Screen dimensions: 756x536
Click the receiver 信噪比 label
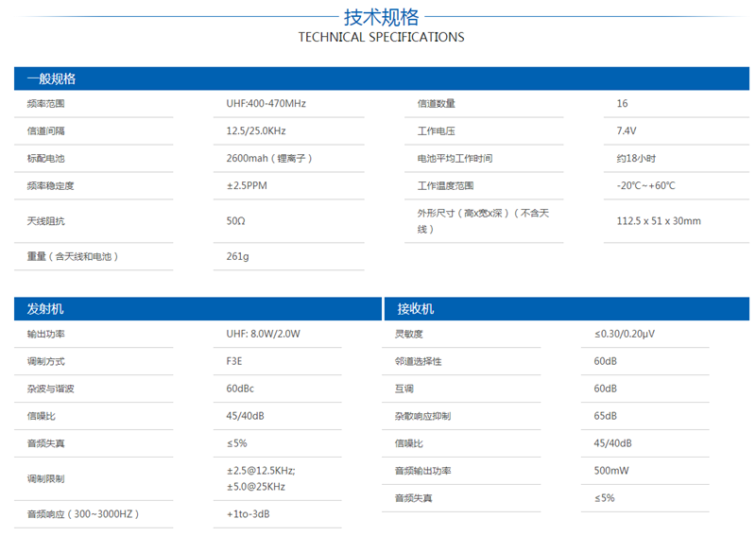coord(409,444)
